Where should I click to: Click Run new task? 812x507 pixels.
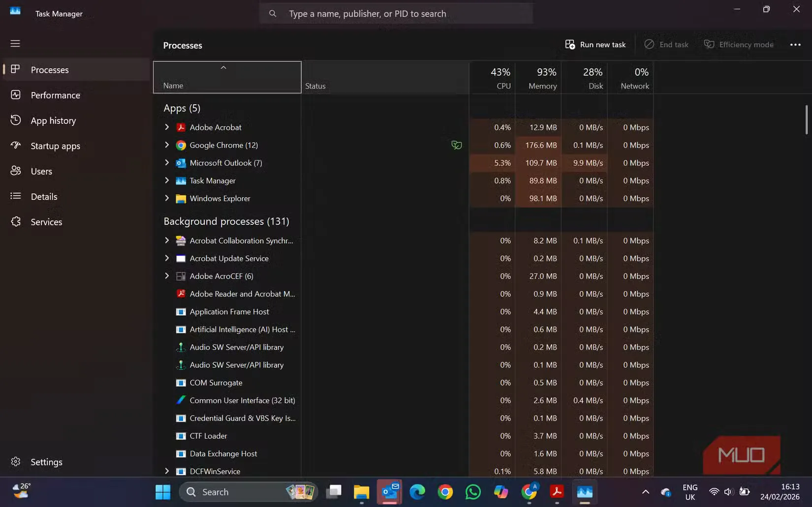(595, 44)
